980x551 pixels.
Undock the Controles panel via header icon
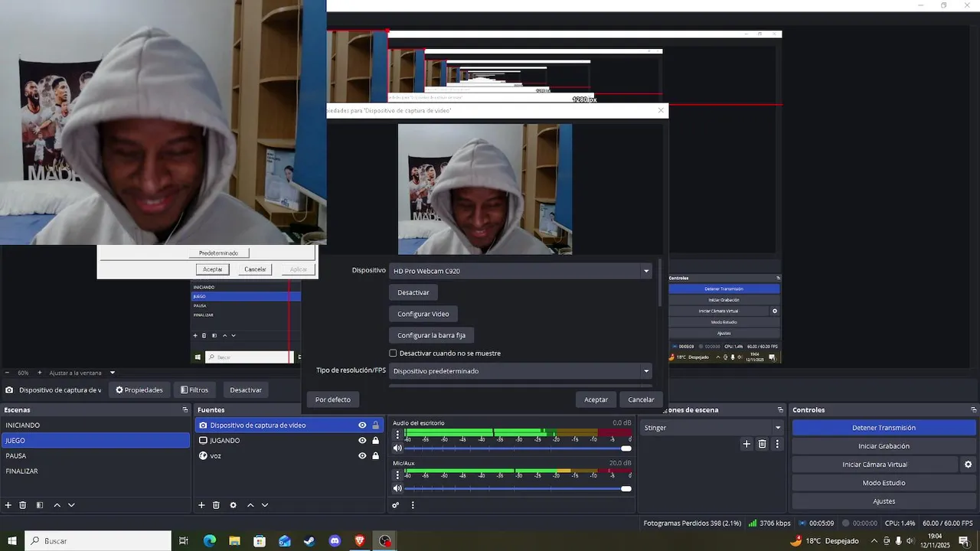972,410
